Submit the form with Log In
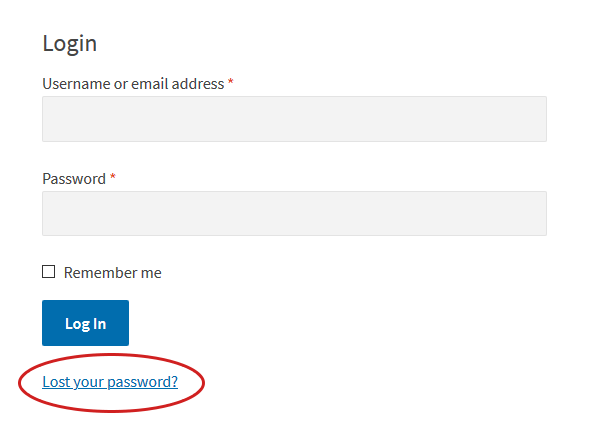This screenshot has height=440, width=600. [85, 323]
